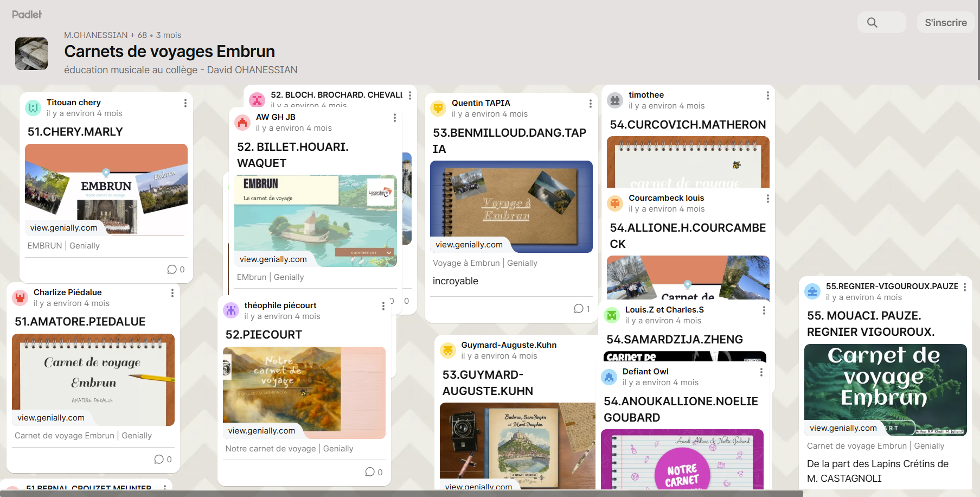Click Guymard-Auguste.Kuhn yellow avatar icon
This screenshot has width=980, height=497.
pos(448,351)
